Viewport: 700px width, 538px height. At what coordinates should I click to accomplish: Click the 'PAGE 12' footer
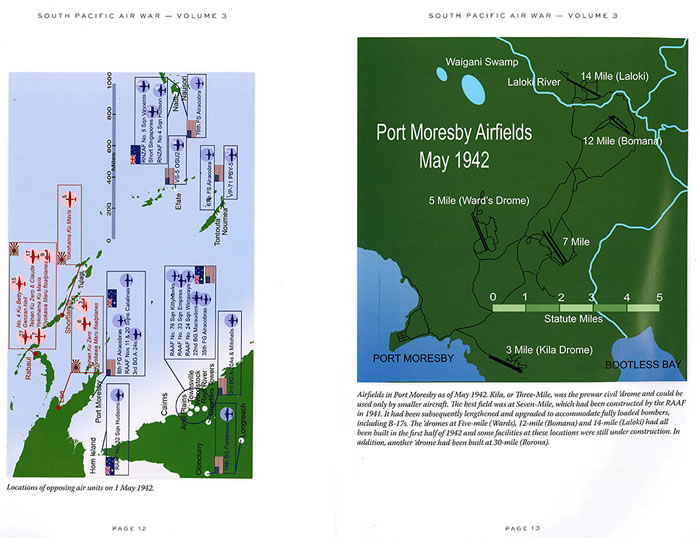tap(129, 529)
